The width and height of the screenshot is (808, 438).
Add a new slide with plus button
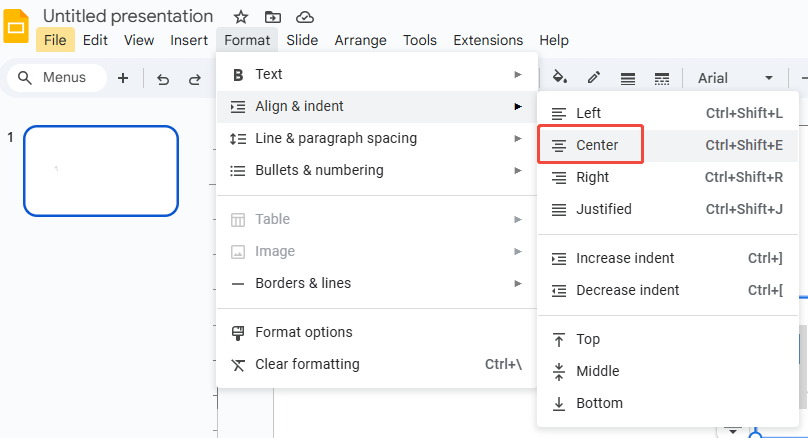coord(123,78)
